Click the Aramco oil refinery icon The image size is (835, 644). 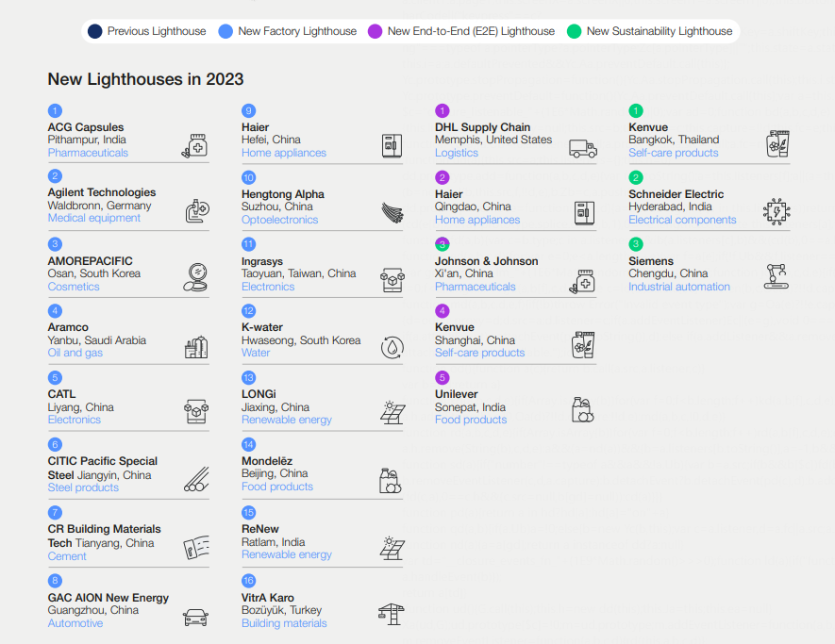click(196, 347)
